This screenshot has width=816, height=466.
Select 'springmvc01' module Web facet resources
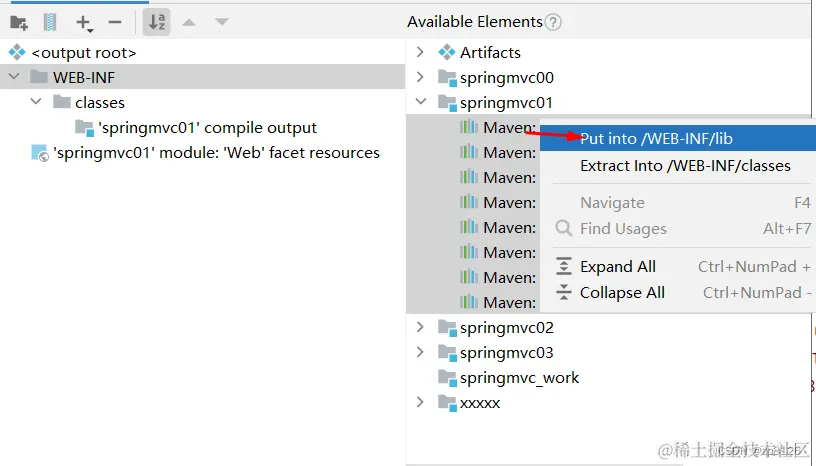coord(216,153)
